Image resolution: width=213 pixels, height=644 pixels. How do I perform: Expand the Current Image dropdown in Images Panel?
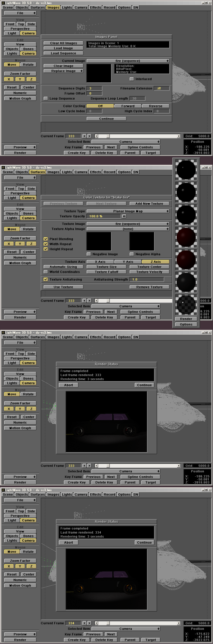click(x=128, y=61)
